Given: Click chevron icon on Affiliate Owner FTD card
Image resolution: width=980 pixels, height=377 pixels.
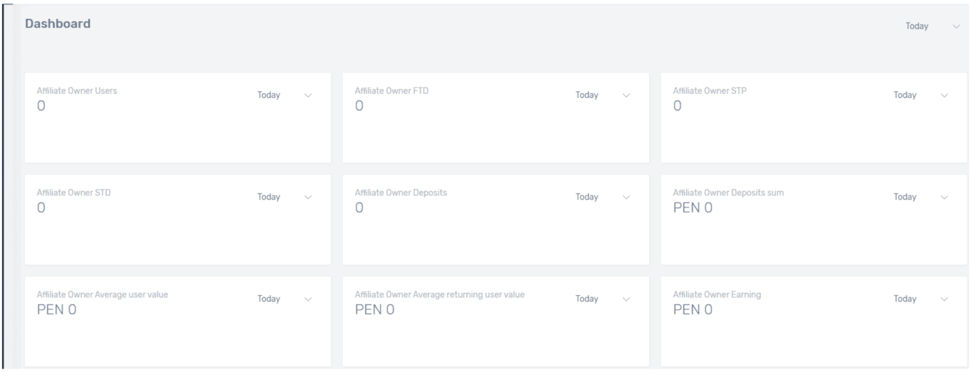Looking at the screenshot, I should pyautogui.click(x=626, y=95).
